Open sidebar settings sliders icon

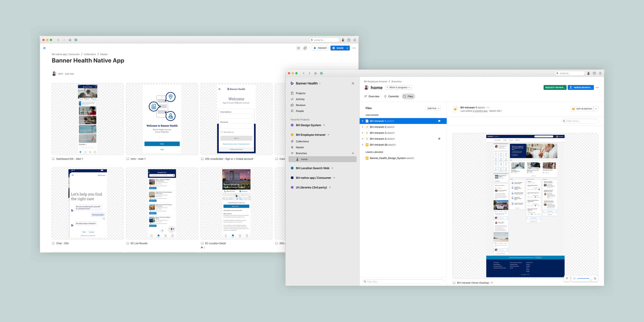[x=353, y=84]
